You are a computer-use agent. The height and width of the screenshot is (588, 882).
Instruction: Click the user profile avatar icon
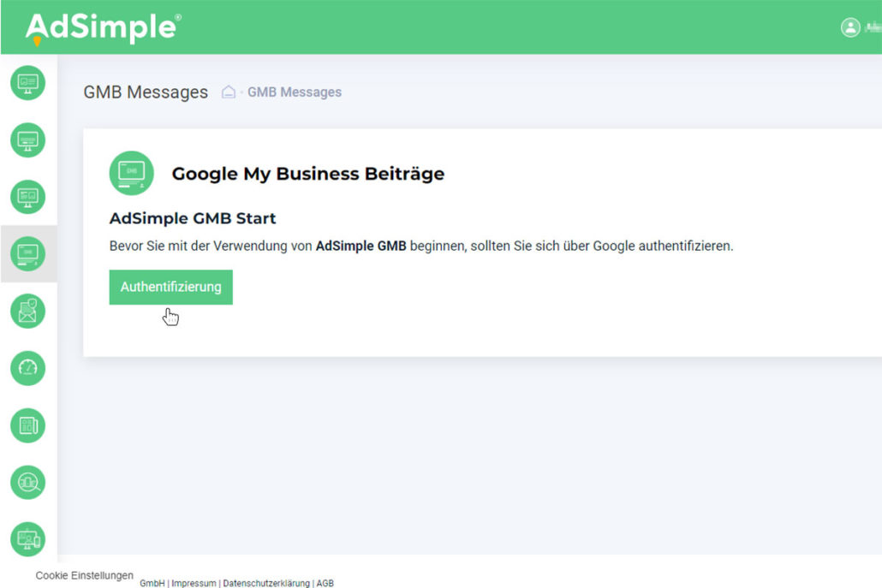click(850, 27)
